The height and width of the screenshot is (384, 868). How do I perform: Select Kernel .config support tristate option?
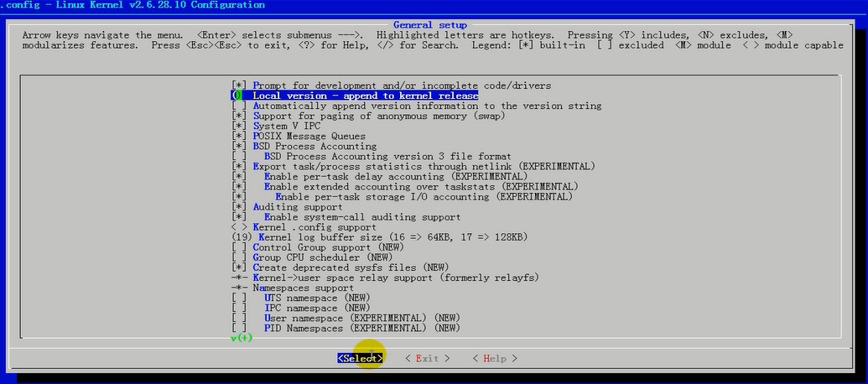pyautogui.click(x=304, y=227)
